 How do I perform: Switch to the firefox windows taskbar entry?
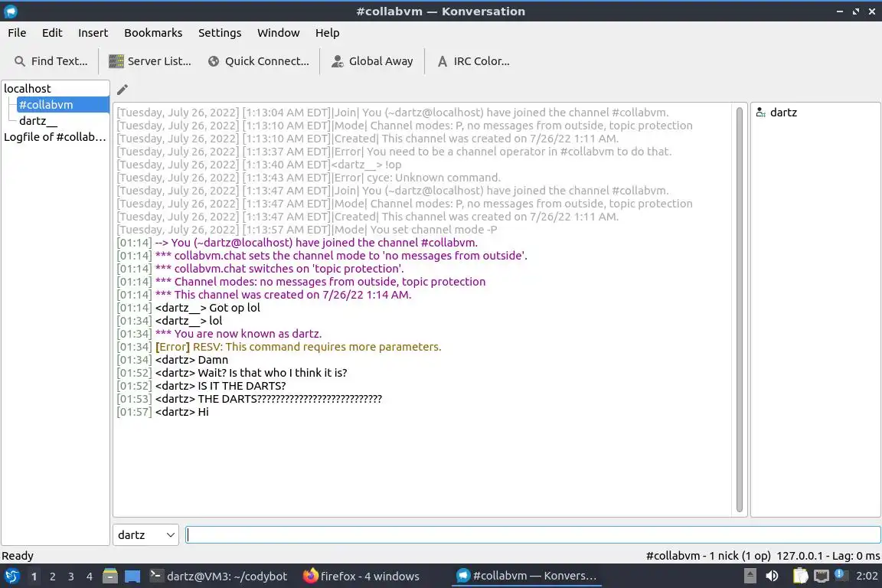(361, 577)
